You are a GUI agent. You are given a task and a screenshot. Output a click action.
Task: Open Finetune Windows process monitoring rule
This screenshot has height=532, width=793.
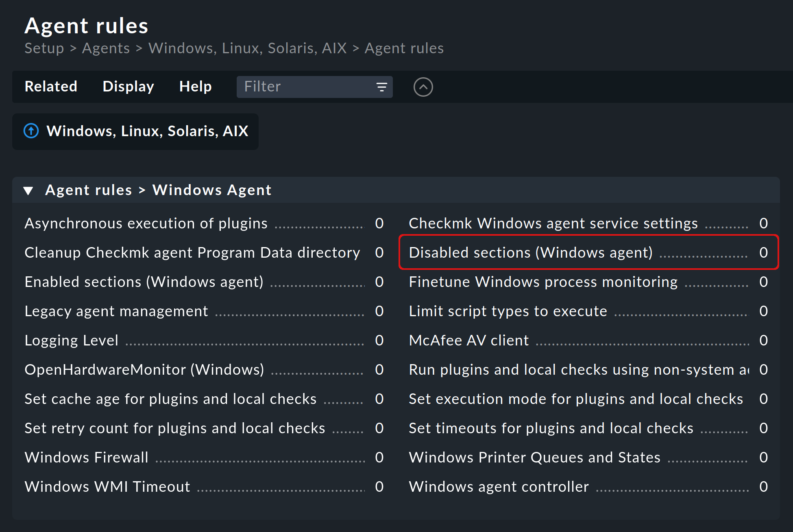tap(543, 282)
